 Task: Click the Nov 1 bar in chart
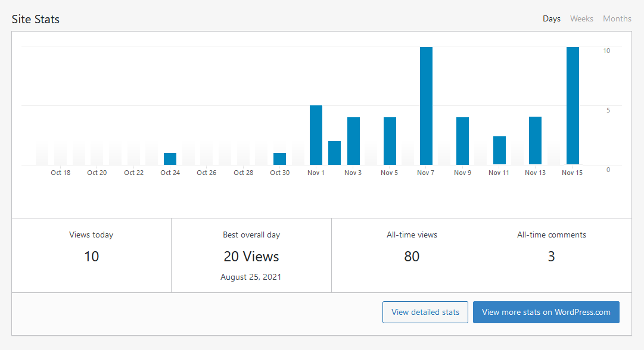pos(316,135)
